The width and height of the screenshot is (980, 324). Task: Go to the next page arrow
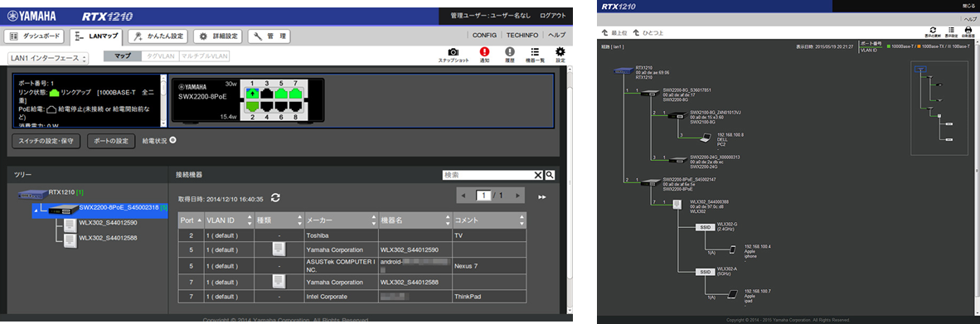(x=517, y=196)
